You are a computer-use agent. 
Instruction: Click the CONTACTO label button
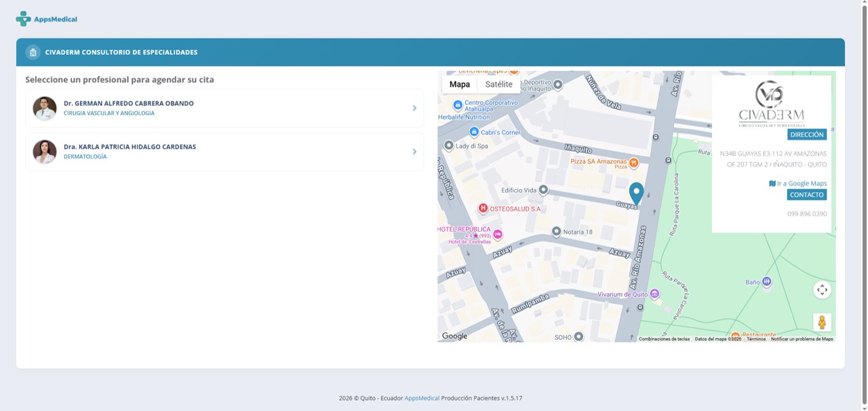807,195
